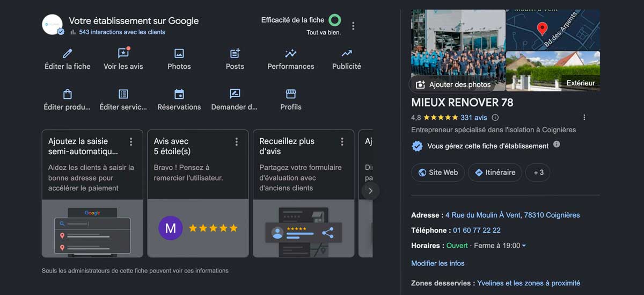Open the Performances icon
644x295 pixels.
(x=291, y=53)
